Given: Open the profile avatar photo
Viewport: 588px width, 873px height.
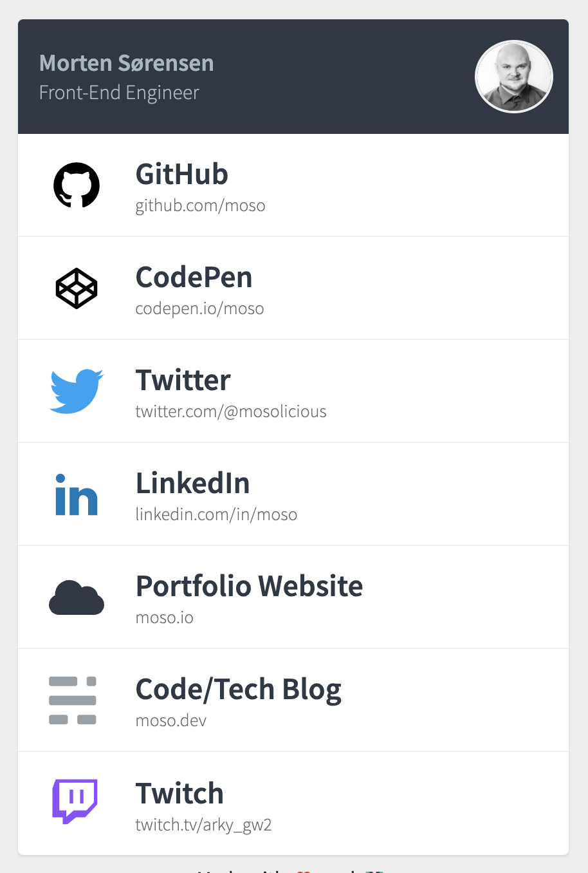Looking at the screenshot, I should click(x=514, y=77).
